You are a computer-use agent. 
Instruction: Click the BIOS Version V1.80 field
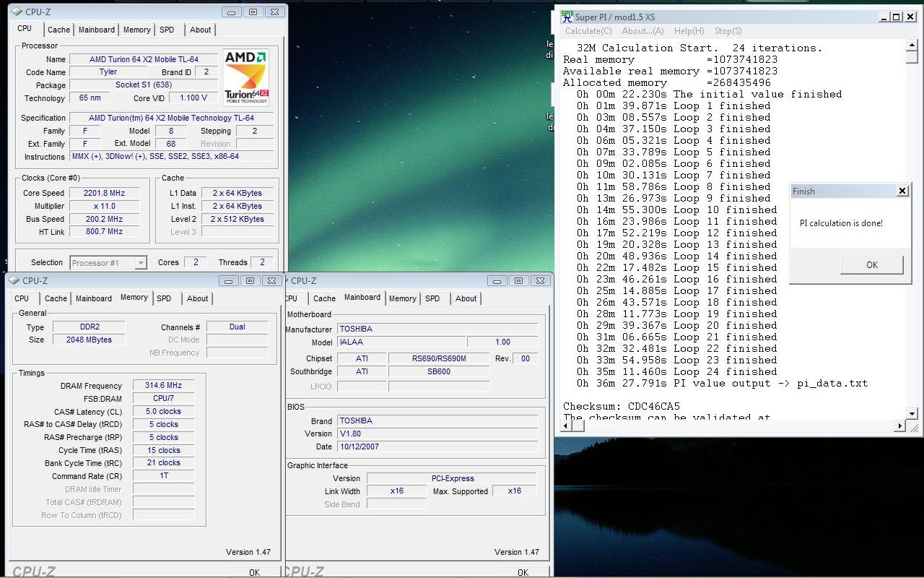(x=437, y=433)
